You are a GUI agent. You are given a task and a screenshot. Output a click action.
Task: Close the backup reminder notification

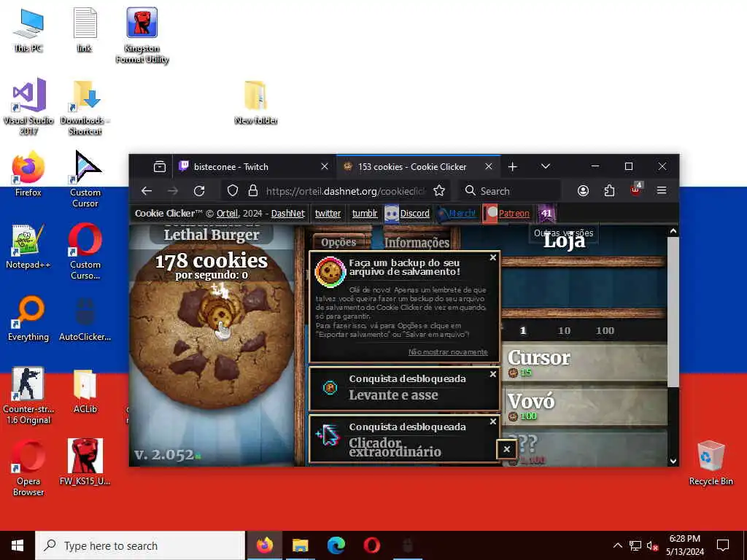[x=493, y=257]
